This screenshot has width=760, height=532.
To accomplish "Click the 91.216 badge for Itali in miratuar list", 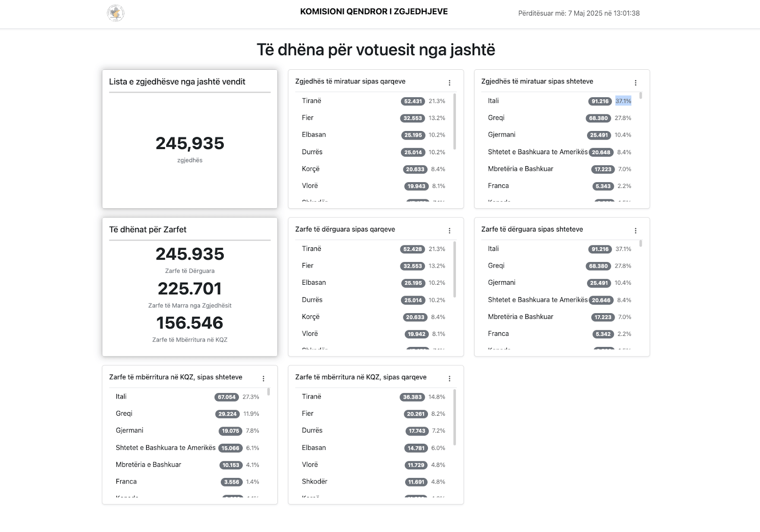I will tap(600, 101).
